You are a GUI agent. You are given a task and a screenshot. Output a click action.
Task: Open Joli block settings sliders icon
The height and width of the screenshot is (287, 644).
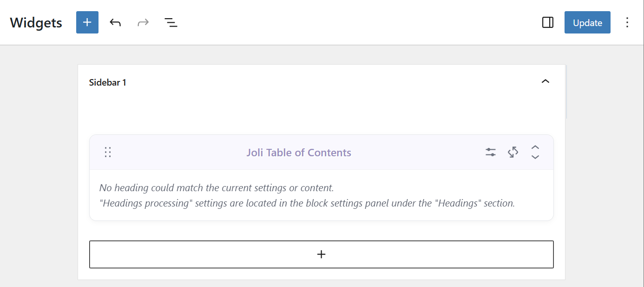[x=491, y=152]
